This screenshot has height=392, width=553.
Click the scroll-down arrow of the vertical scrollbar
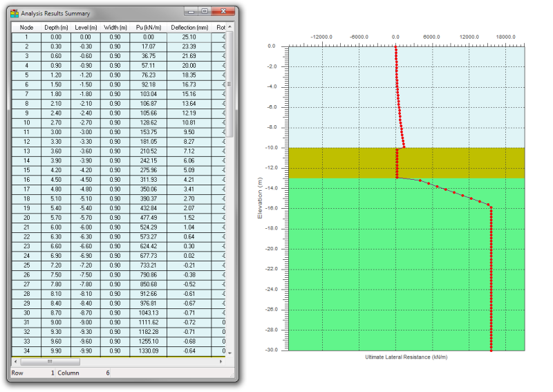click(229, 353)
